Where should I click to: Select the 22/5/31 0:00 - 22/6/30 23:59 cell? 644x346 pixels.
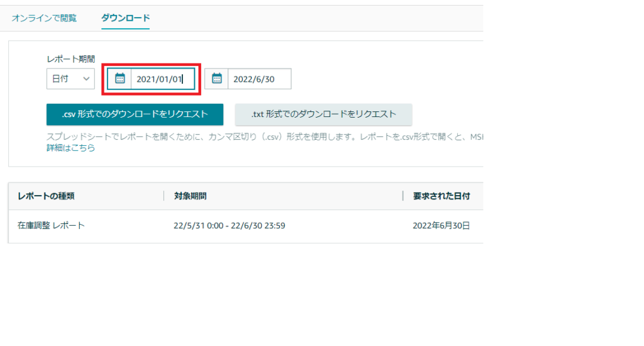(229, 226)
